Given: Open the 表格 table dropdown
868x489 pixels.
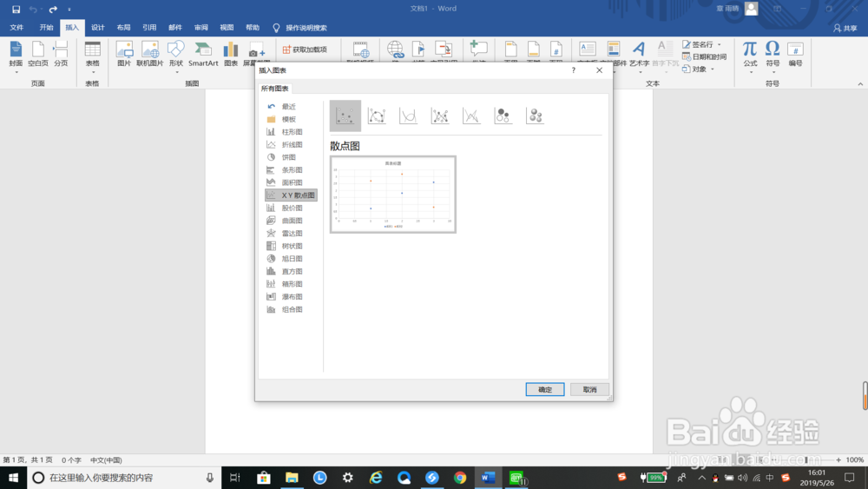Looking at the screenshot, I should click(93, 57).
